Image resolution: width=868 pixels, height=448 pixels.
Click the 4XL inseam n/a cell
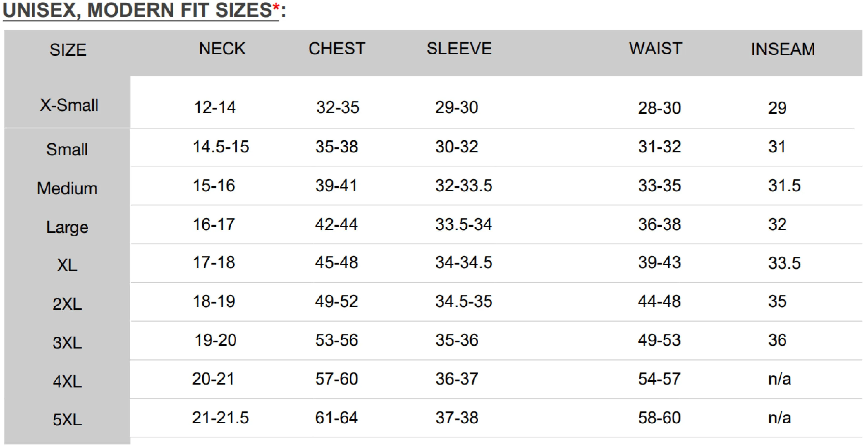tap(779, 379)
